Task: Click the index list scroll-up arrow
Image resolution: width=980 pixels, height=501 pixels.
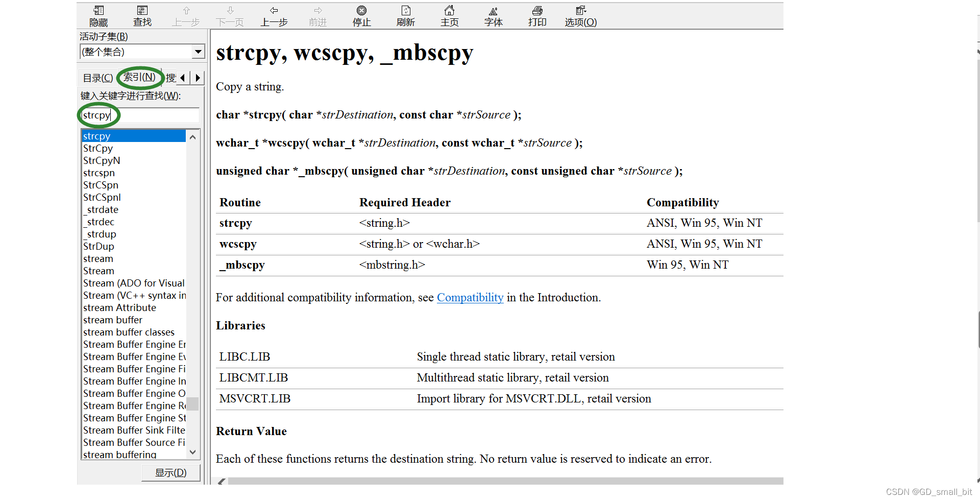Action: 192,137
